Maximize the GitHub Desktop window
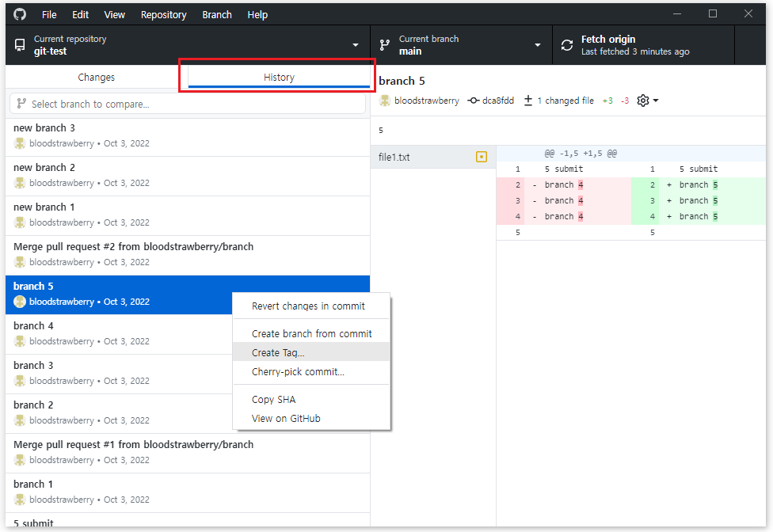Image resolution: width=773 pixels, height=532 pixels. (712, 13)
